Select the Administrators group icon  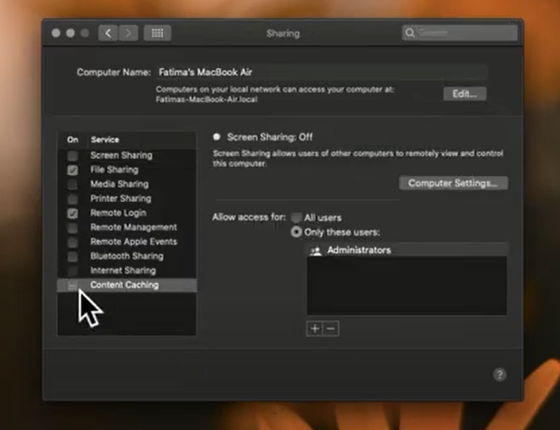pos(316,250)
